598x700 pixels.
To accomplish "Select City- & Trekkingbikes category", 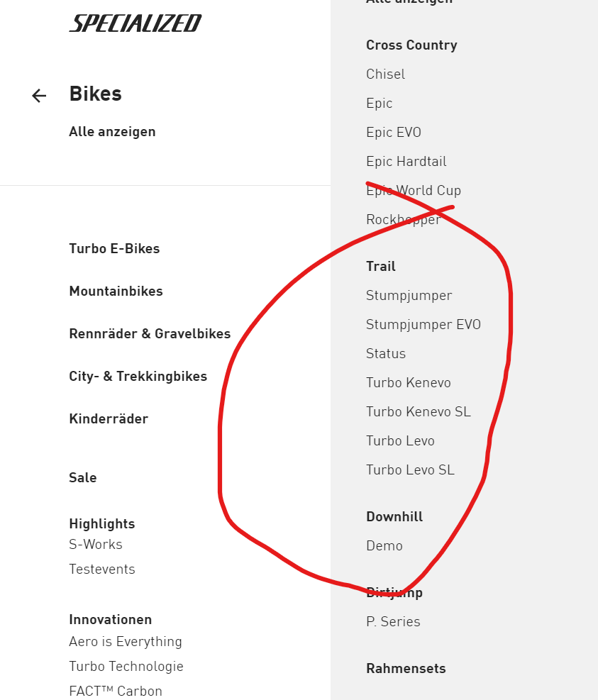I will (138, 377).
